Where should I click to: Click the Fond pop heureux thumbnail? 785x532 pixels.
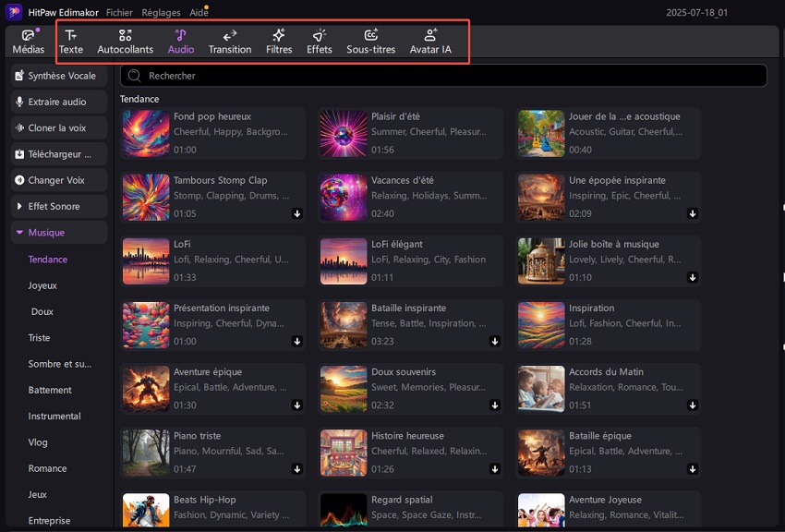click(x=146, y=134)
